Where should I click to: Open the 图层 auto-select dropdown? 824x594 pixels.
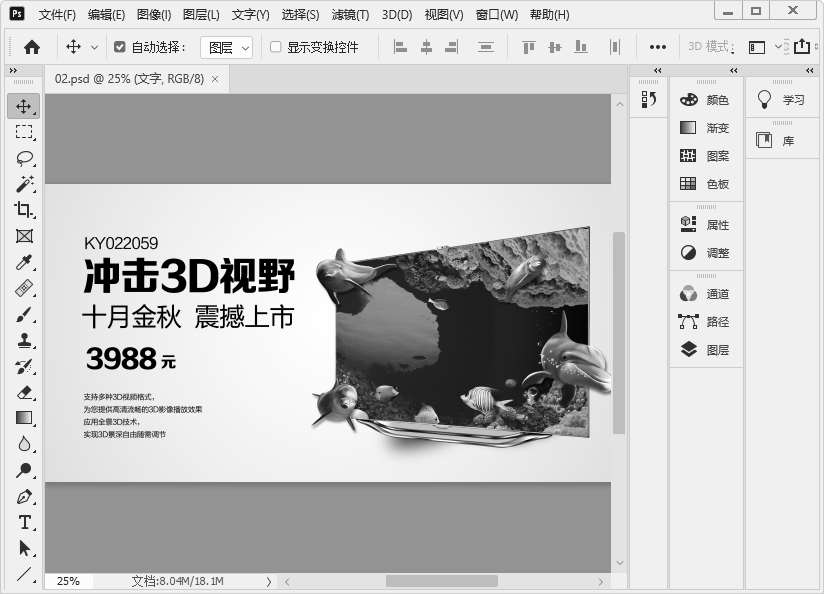[226, 47]
